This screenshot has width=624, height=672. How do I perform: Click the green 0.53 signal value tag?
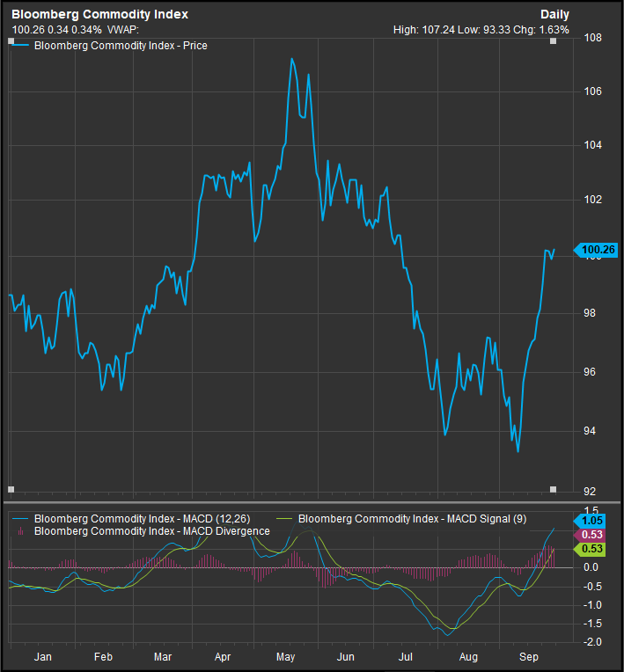[x=590, y=549]
